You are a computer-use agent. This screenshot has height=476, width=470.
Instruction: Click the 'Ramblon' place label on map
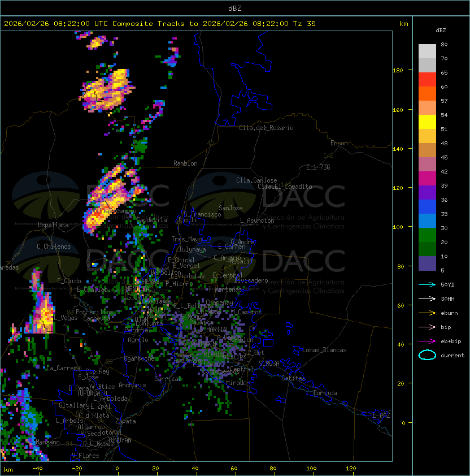185,163
